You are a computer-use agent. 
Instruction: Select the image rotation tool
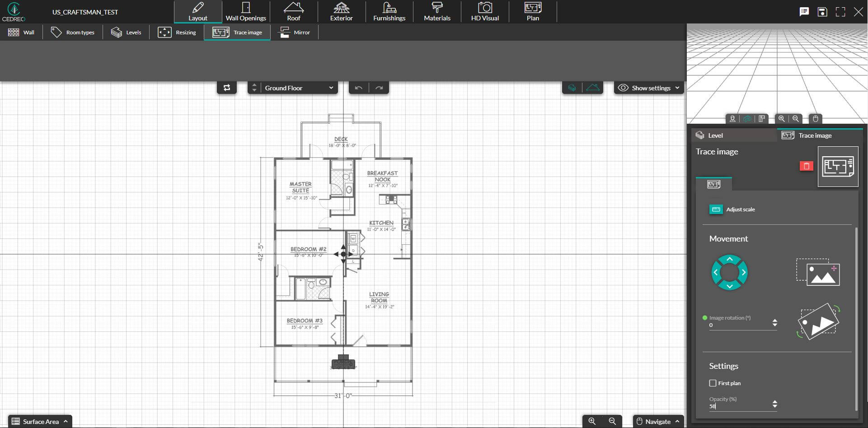(818, 321)
